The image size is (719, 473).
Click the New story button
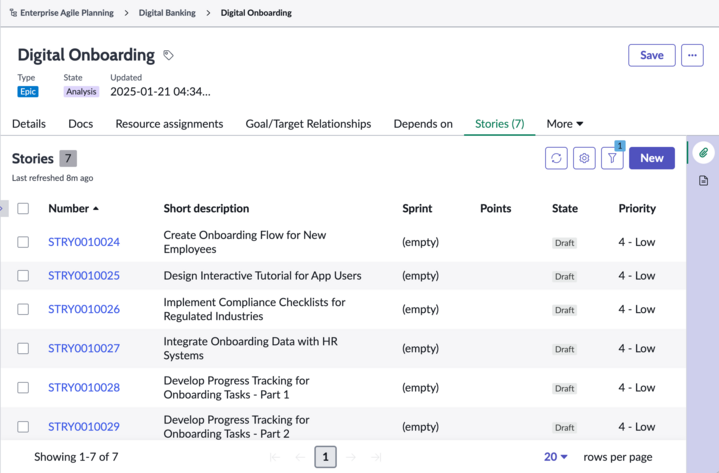coord(652,158)
